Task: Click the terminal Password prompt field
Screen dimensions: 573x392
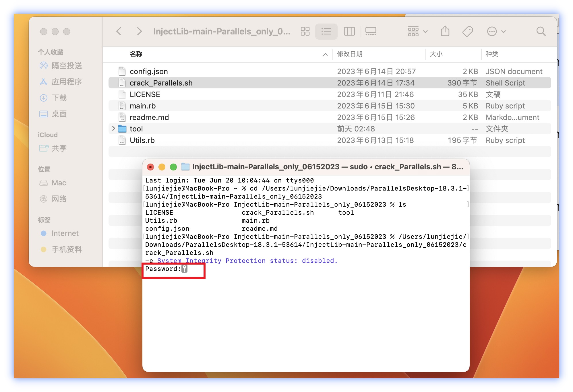Action: (x=185, y=269)
